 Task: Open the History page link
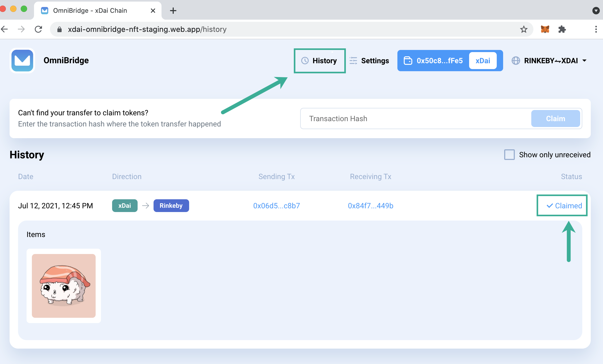tap(320, 61)
